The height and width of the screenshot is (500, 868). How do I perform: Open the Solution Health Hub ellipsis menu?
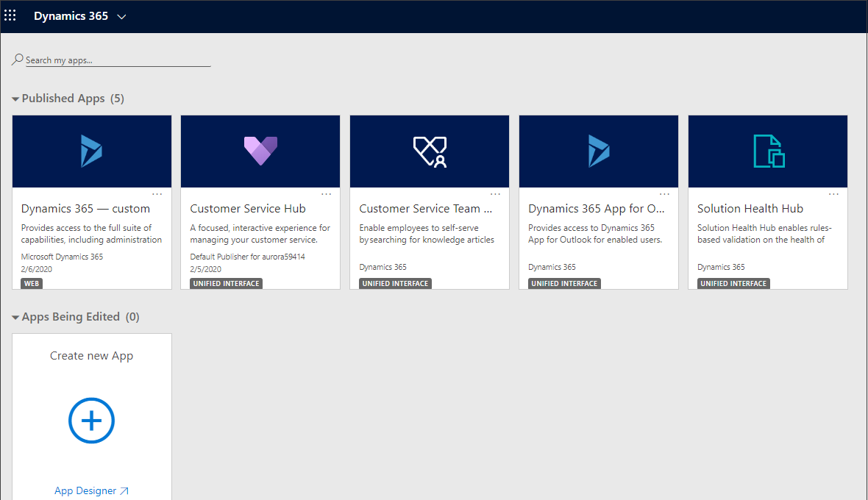click(834, 194)
